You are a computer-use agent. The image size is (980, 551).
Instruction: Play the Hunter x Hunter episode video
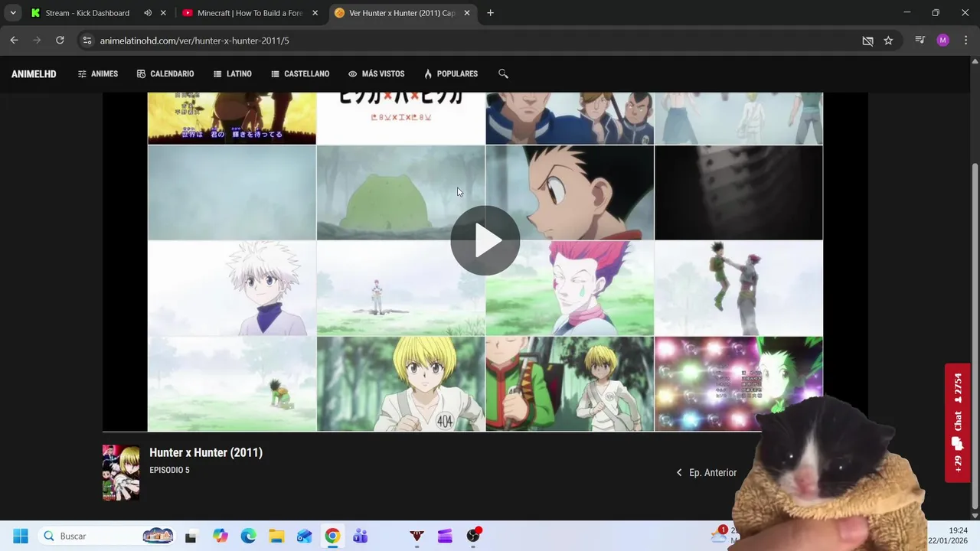point(485,240)
